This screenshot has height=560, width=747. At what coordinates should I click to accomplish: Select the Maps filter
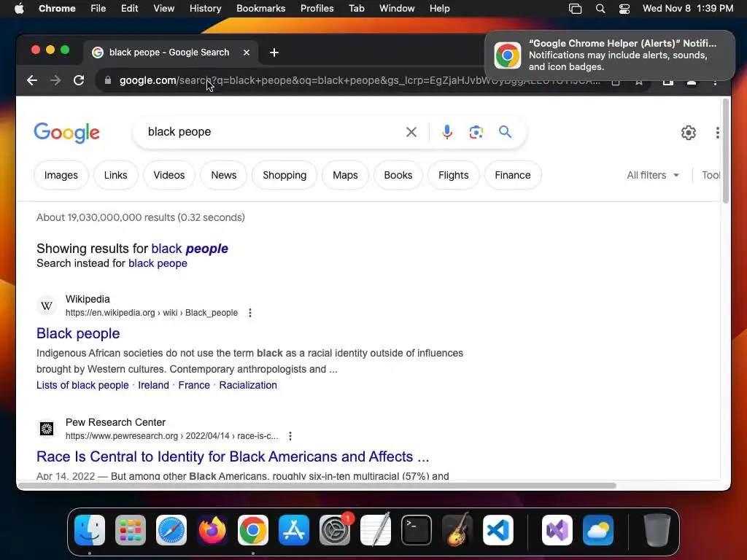point(345,175)
